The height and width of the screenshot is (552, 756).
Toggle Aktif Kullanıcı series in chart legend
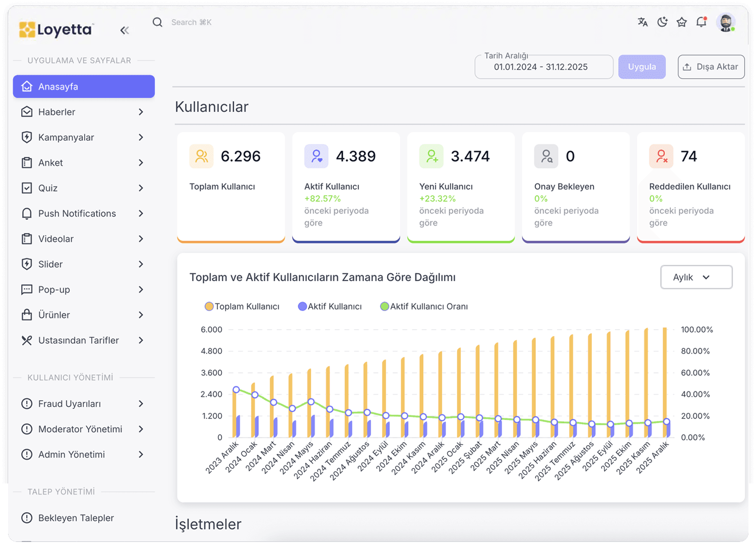330,306
